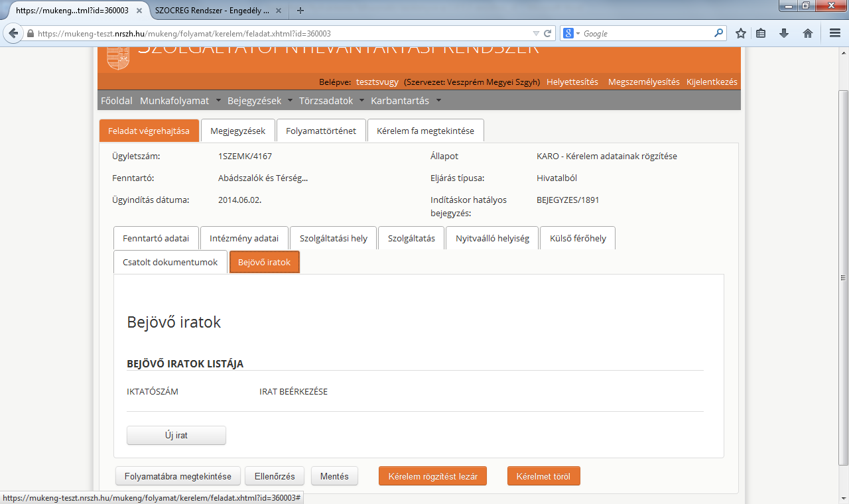Click search magnifier in Google box
Viewport: 849px width, 504px height.
pyautogui.click(x=718, y=33)
